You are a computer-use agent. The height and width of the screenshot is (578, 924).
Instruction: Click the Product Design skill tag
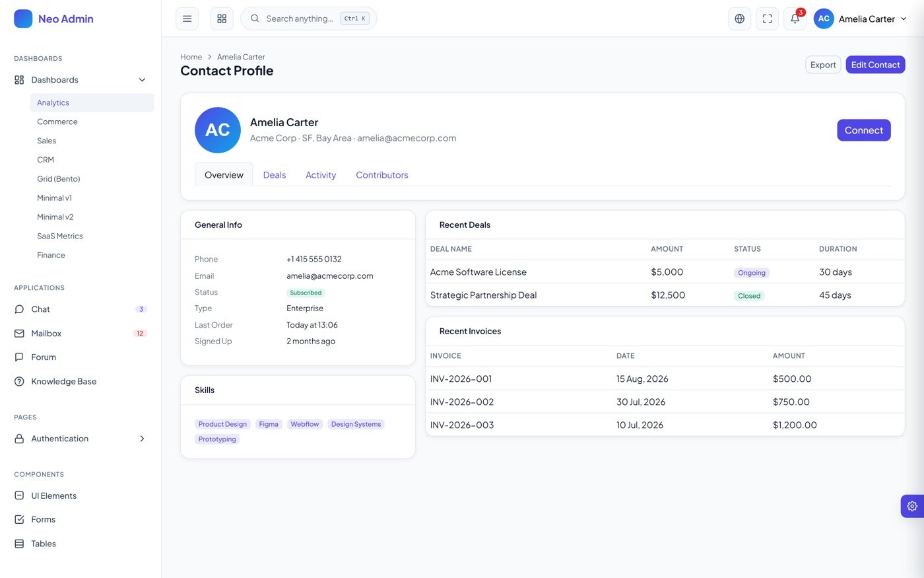222,424
